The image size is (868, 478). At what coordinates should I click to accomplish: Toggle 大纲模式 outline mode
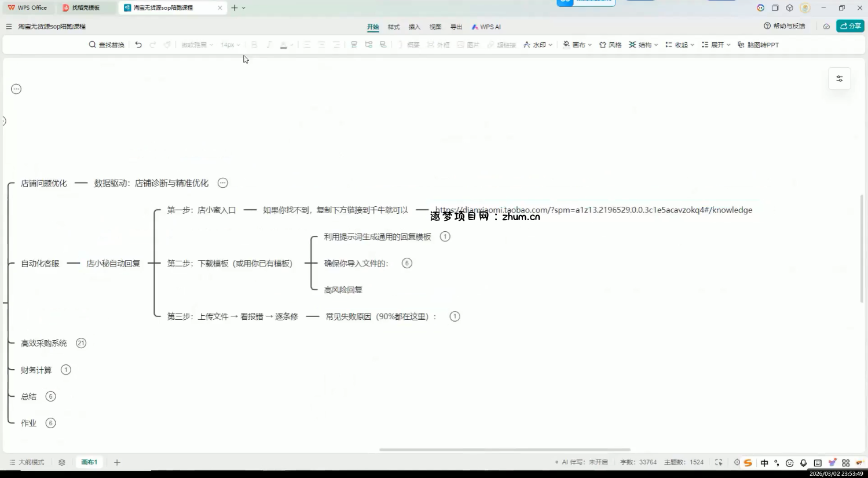(x=27, y=462)
